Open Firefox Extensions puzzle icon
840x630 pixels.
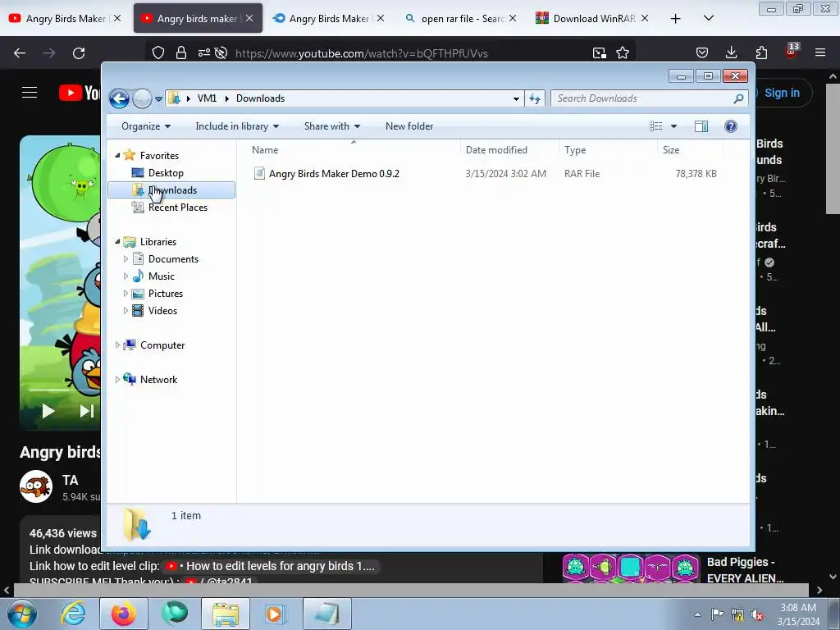pyautogui.click(x=761, y=52)
